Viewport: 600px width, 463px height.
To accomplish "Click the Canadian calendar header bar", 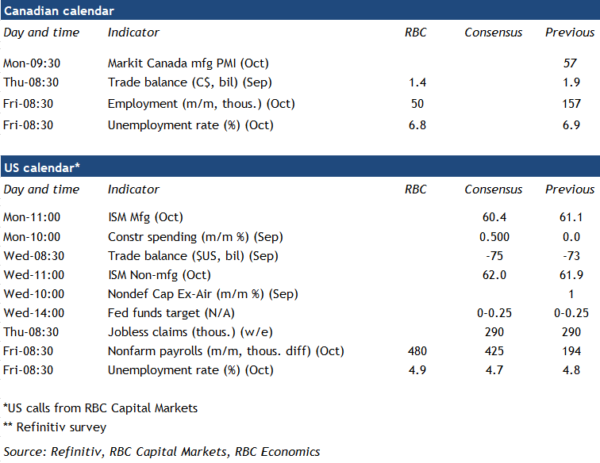I will pos(300,12).
